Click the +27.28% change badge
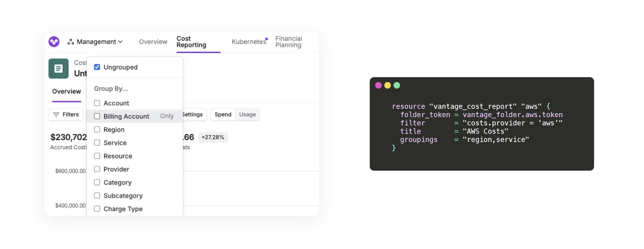Image resolution: width=644 pixels, height=249 pixels. [213, 137]
